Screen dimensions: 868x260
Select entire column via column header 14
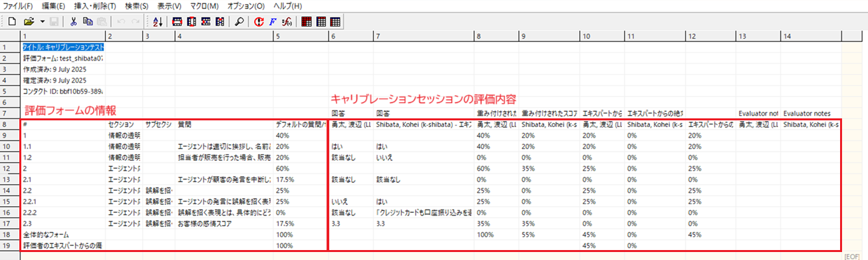coord(811,35)
